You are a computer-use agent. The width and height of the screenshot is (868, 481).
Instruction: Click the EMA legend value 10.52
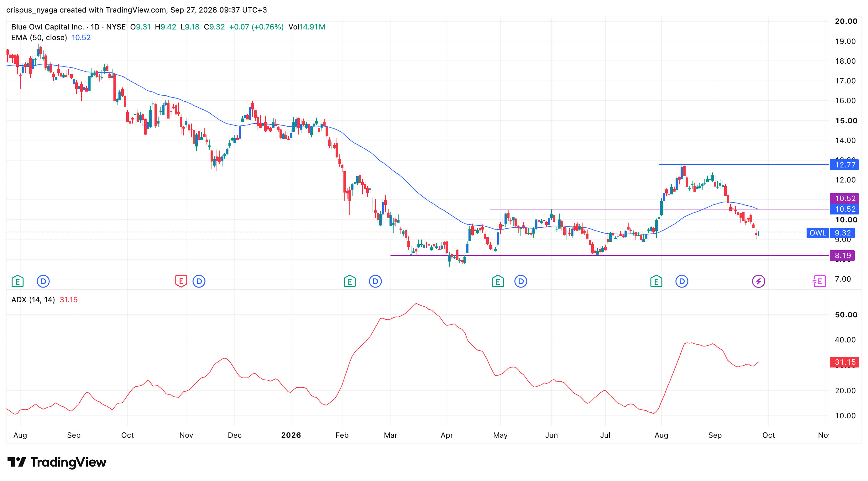[81, 37]
